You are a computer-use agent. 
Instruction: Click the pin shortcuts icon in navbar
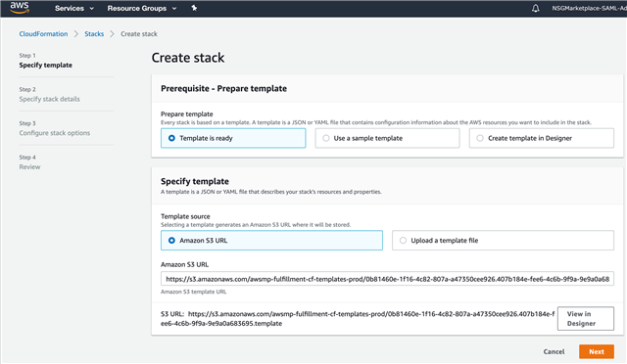click(x=194, y=8)
